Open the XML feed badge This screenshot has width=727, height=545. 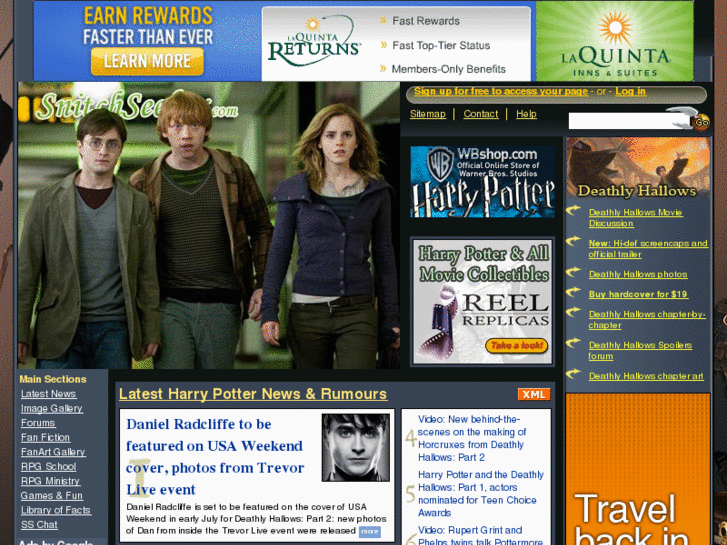(534, 394)
